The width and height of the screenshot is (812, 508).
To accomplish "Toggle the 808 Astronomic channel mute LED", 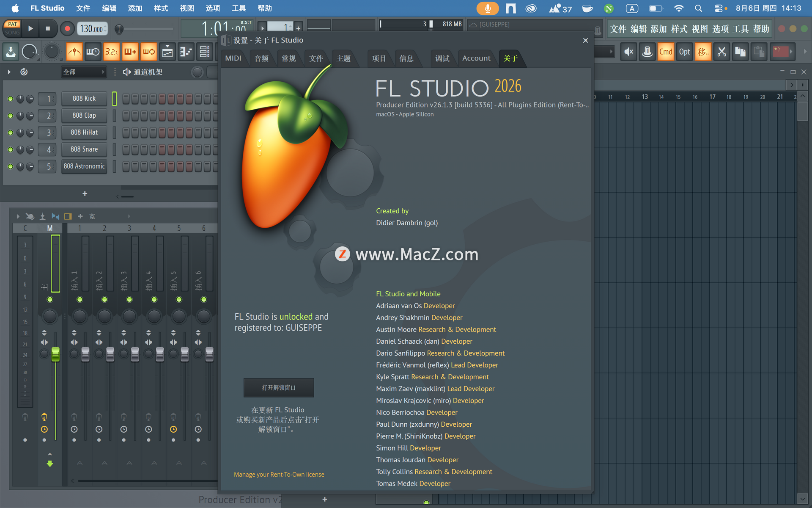I will coord(11,166).
